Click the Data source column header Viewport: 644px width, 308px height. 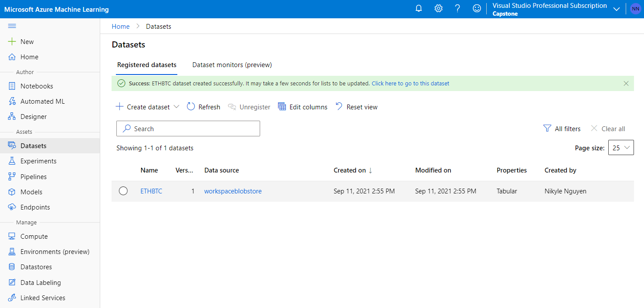[222, 170]
